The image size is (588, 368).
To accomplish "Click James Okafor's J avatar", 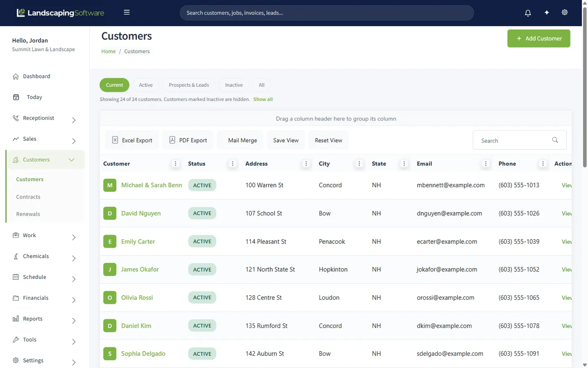I will click(110, 270).
